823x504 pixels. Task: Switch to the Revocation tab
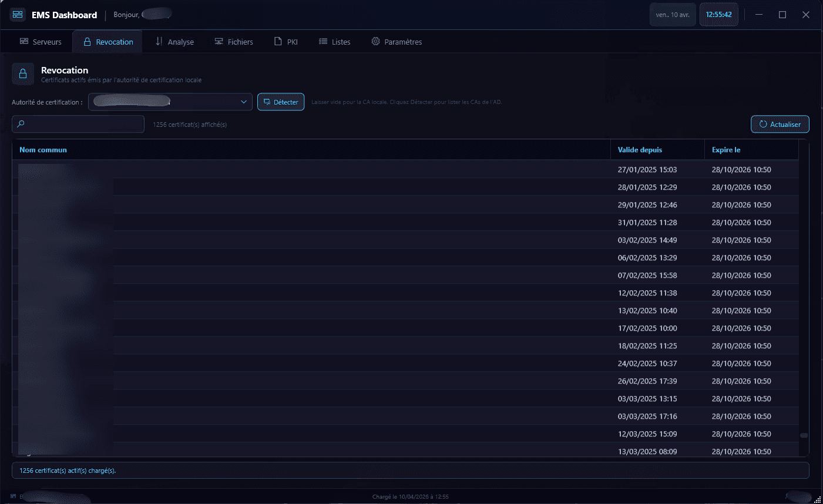point(108,42)
